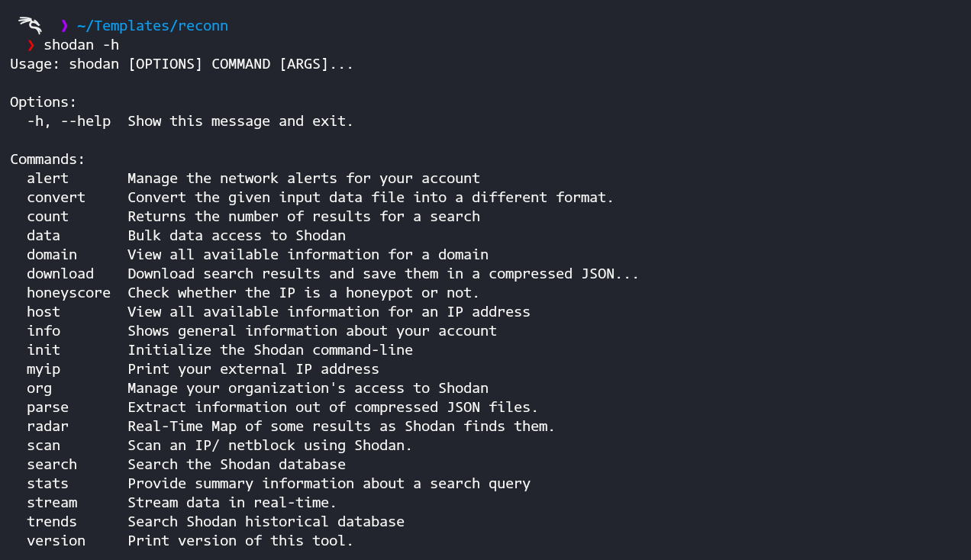Click the 'parse' command name
Image resolution: width=971 pixels, height=560 pixels.
tap(47, 407)
